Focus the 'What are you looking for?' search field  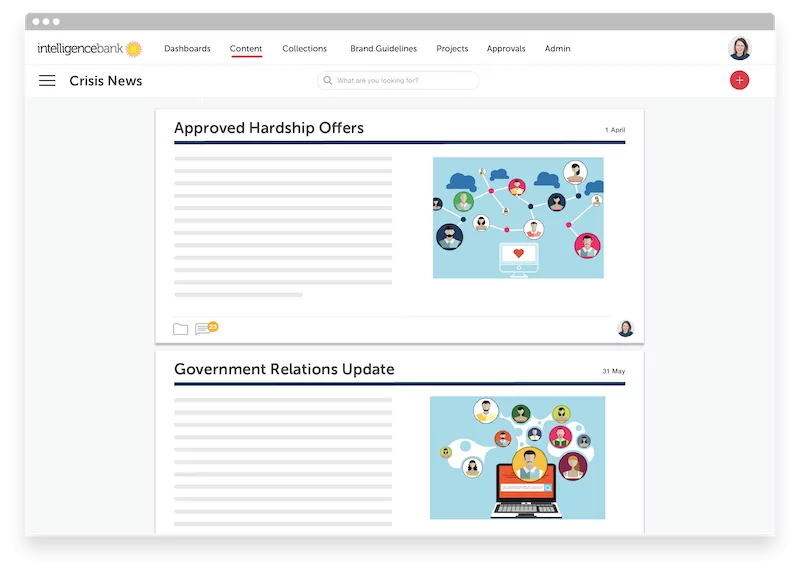point(397,80)
